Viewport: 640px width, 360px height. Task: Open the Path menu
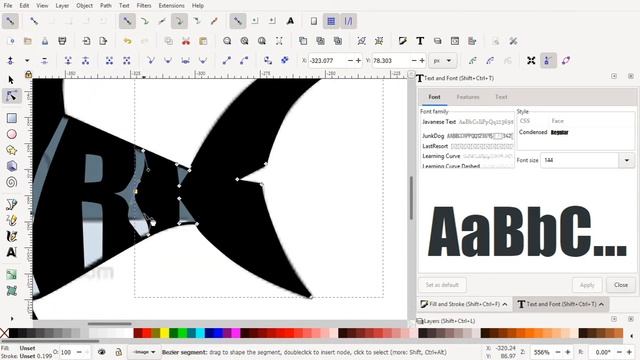pyautogui.click(x=106, y=6)
